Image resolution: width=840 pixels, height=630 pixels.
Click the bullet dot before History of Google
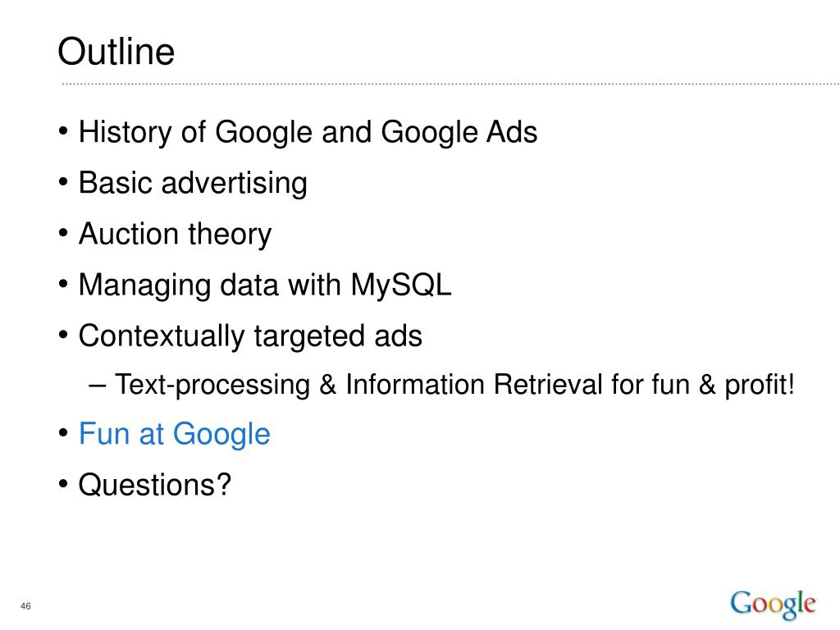(x=63, y=131)
